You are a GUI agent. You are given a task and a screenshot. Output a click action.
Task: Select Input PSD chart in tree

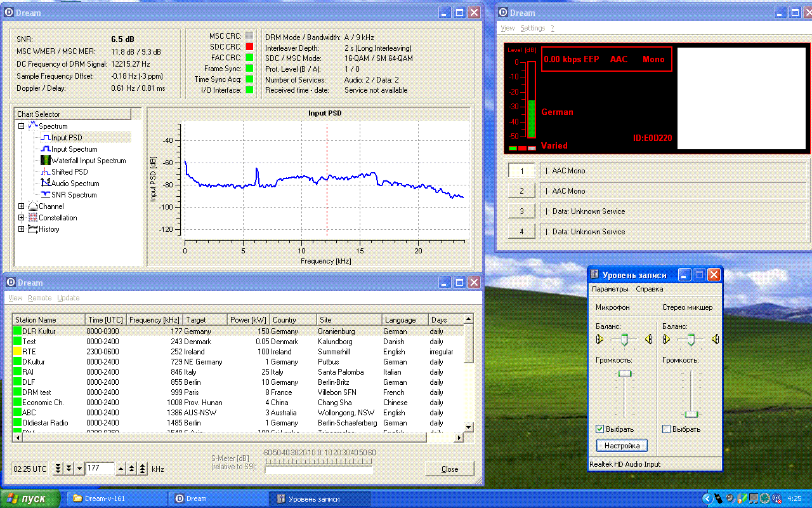pos(66,138)
